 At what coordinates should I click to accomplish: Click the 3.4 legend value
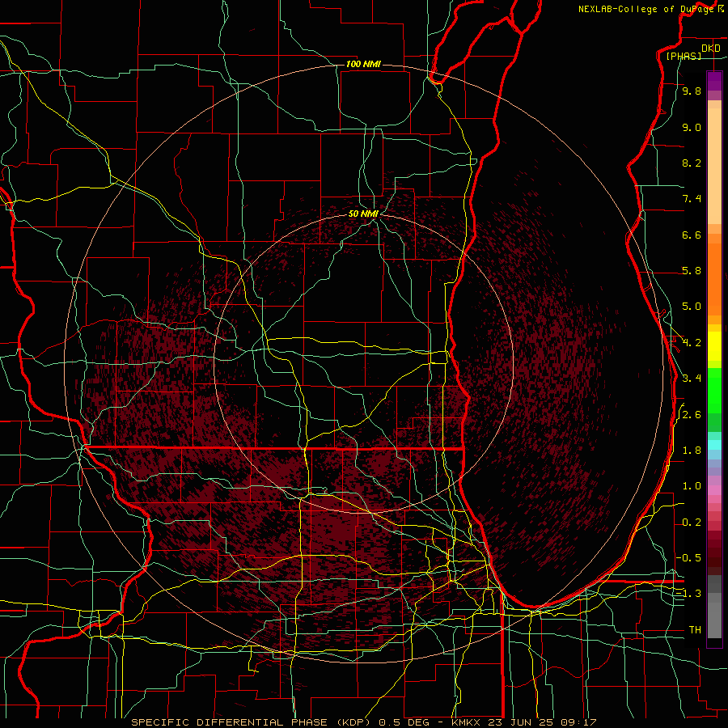[x=692, y=379]
